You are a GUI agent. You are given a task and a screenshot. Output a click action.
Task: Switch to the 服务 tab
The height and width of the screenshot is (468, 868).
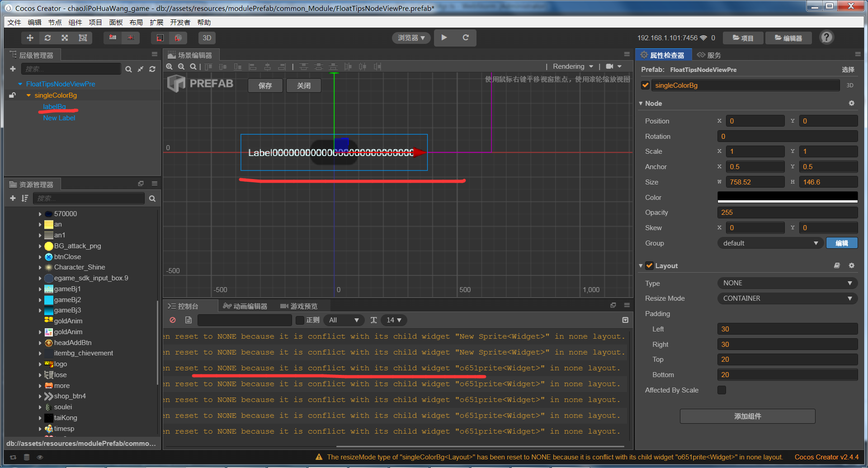coord(709,55)
